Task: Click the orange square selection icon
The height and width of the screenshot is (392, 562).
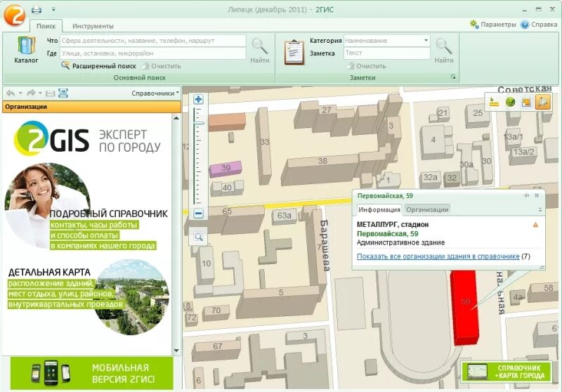Action: click(526, 102)
